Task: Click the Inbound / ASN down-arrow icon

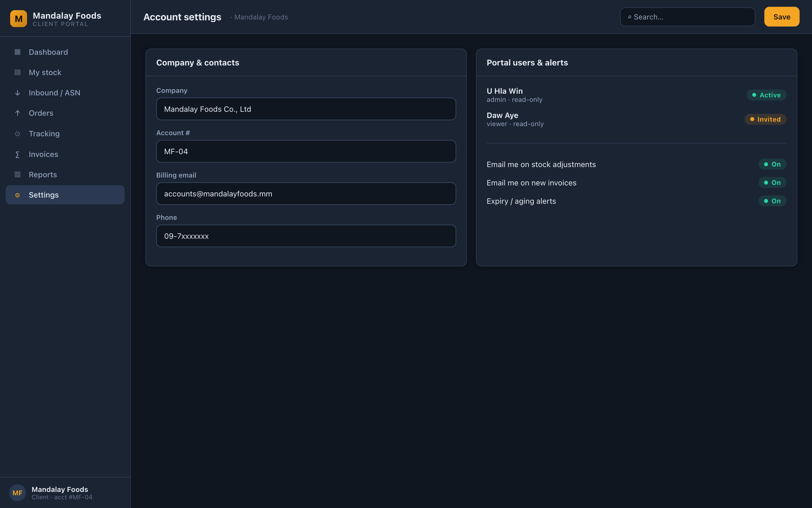Action: tap(17, 93)
